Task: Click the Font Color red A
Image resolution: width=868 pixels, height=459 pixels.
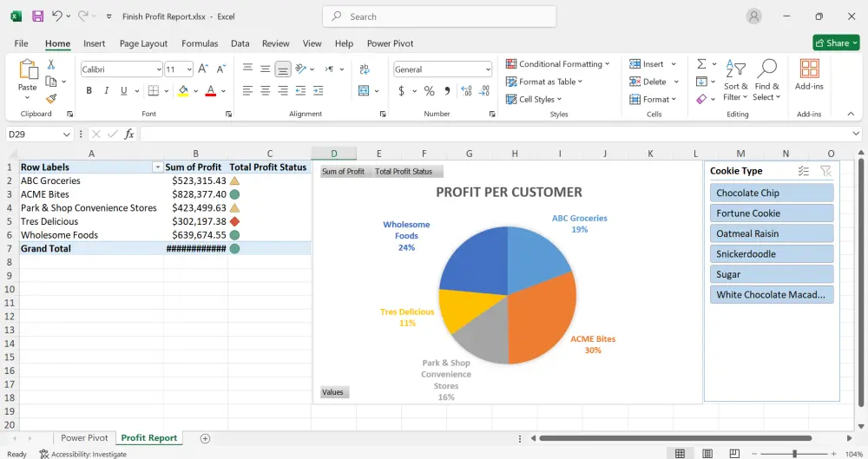Action: pos(210,90)
